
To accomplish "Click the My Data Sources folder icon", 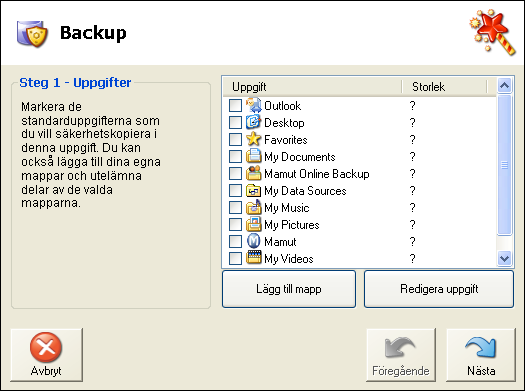I will (x=254, y=190).
